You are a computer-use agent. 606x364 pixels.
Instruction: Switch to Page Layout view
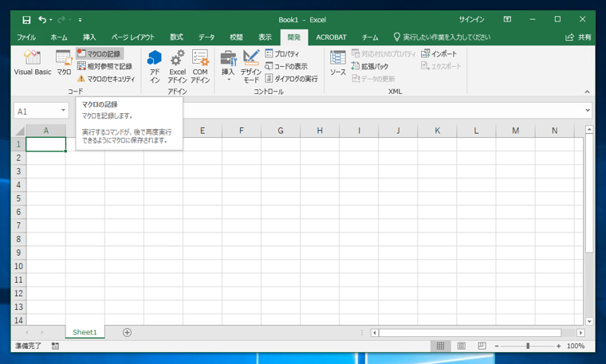coord(461,346)
